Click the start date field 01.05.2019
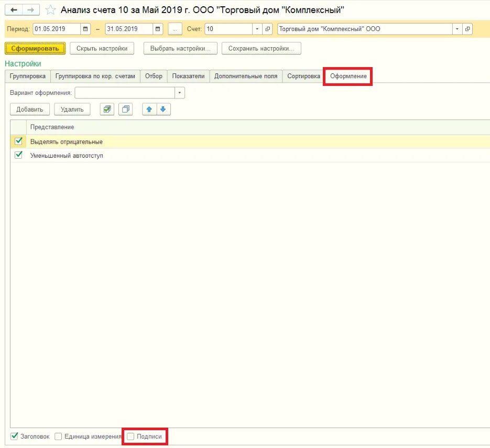This screenshot has width=490, height=448. pyautogui.click(x=57, y=29)
